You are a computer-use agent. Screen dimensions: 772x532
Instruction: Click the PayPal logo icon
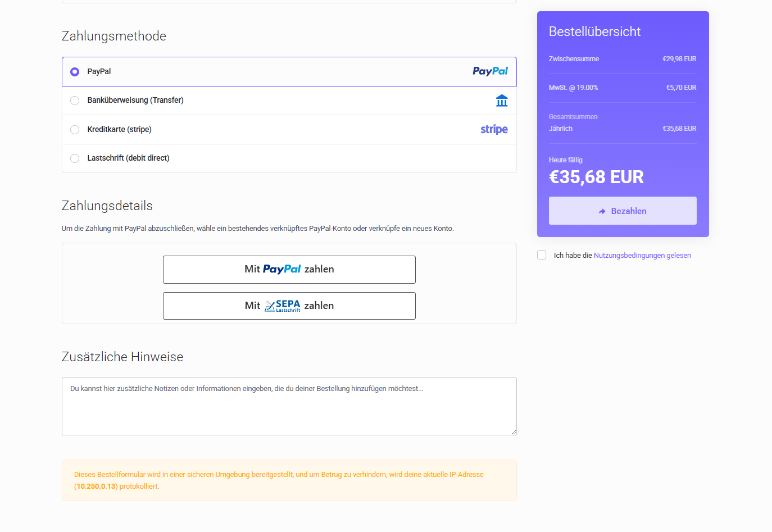point(490,71)
